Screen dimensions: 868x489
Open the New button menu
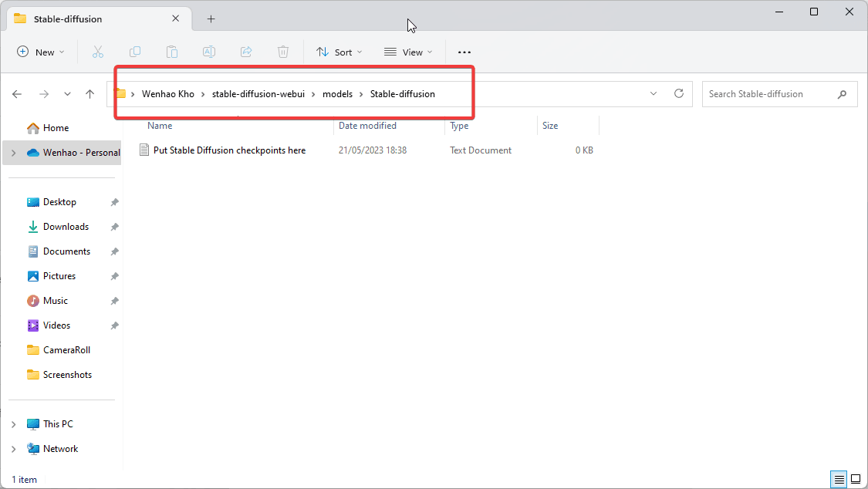point(40,52)
